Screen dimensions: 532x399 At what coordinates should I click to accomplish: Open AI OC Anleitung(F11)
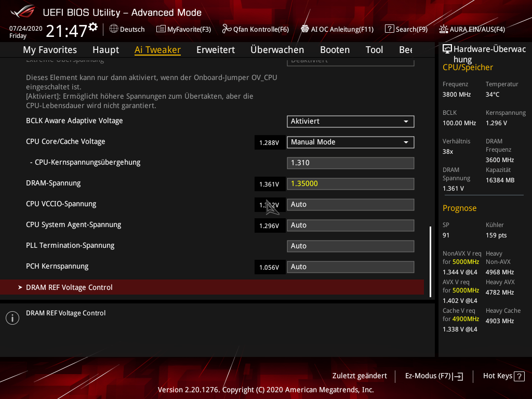coord(337,29)
